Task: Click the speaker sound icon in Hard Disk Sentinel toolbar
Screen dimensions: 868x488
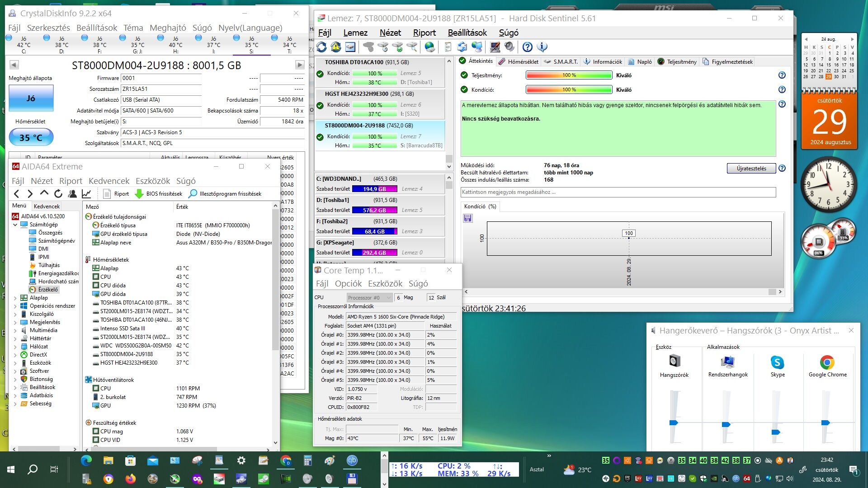Action: coord(509,47)
